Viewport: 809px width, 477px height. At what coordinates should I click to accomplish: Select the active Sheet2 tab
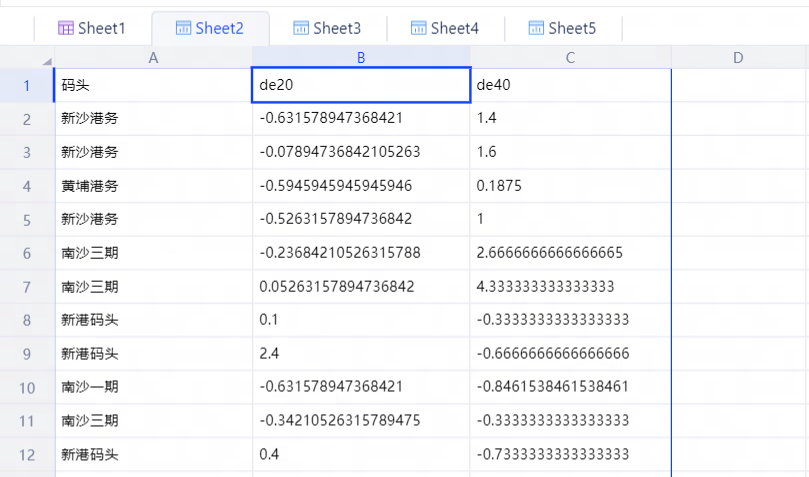pos(210,28)
